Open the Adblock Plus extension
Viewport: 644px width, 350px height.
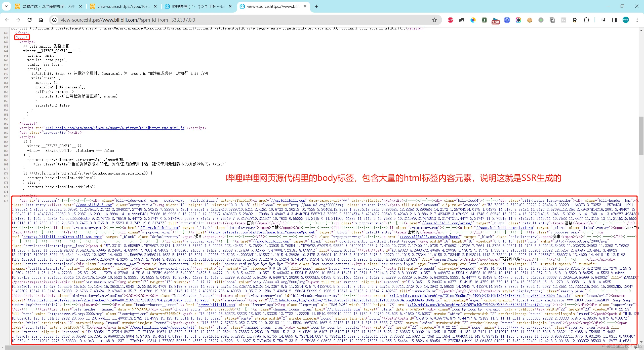[450, 20]
